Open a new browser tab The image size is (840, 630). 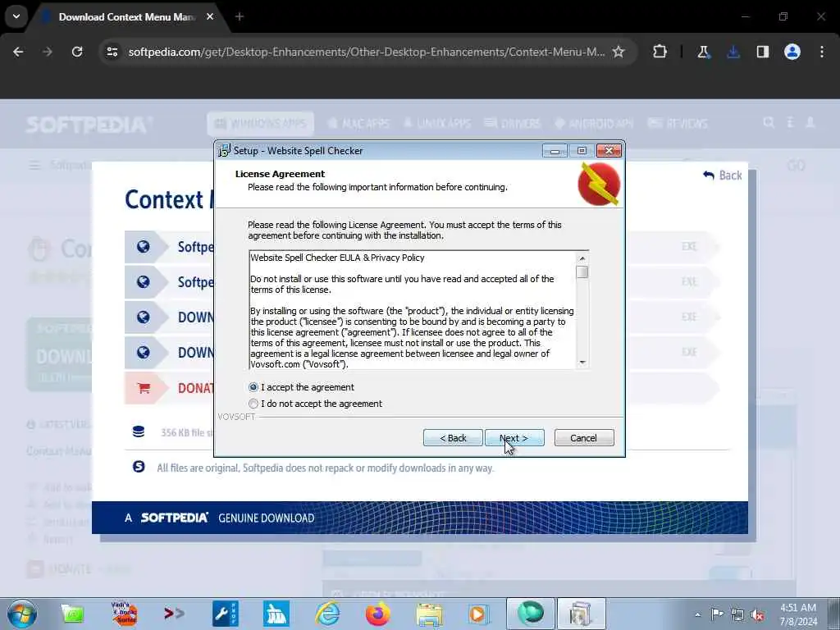240,16
